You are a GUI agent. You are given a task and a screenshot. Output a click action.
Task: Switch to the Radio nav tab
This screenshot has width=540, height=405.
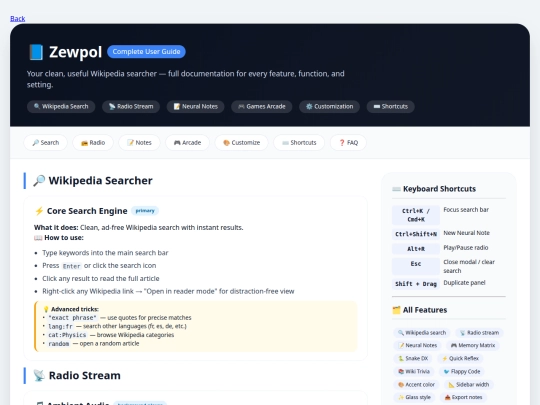click(x=93, y=143)
